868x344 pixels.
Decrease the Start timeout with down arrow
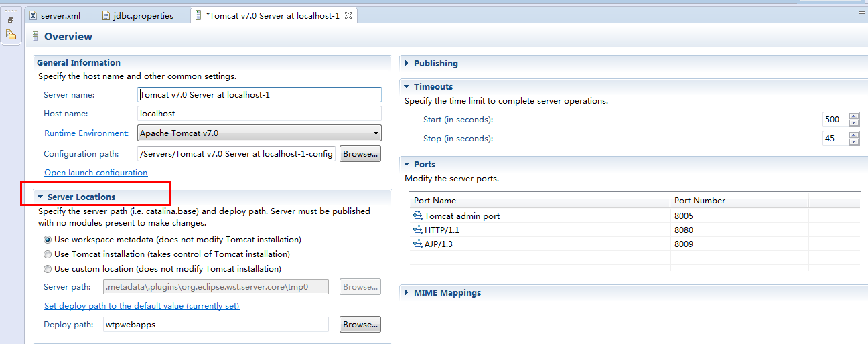(x=853, y=123)
